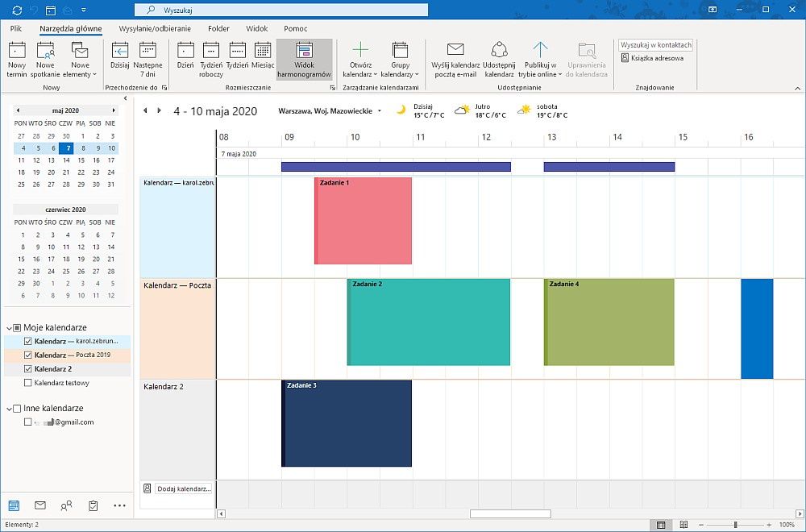Open the Widok tab
The height and width of the screenshot is (532, 806).
point(257,28)
